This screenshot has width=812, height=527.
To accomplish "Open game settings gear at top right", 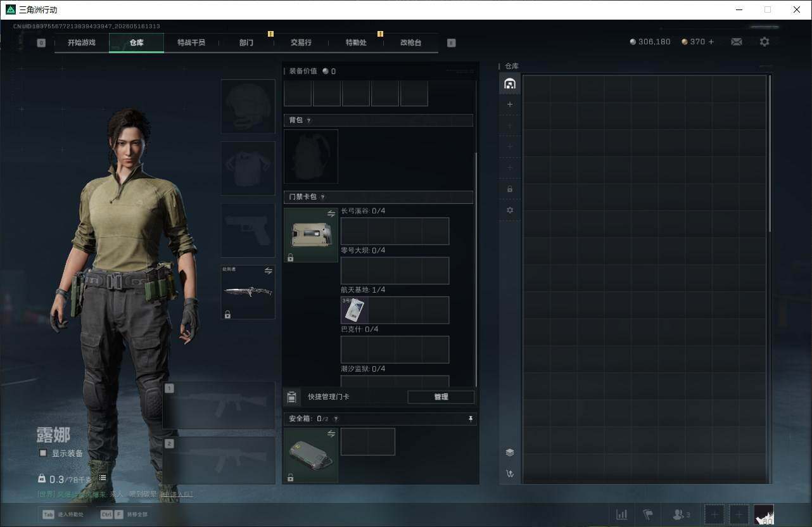I will pos(764,42).
